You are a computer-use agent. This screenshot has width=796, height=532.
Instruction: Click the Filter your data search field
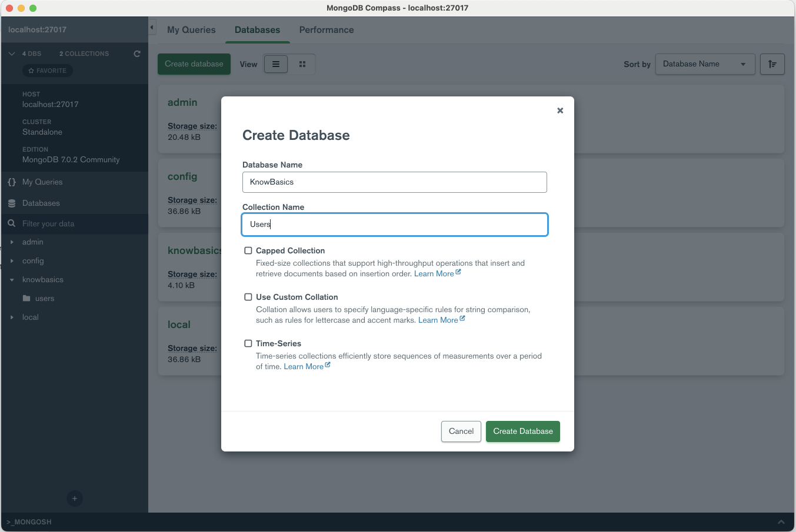(74, 224)
